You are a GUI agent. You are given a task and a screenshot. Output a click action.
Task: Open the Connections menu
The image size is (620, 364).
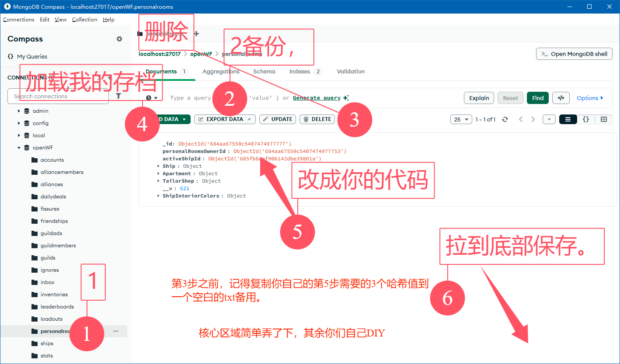[19, 20]
